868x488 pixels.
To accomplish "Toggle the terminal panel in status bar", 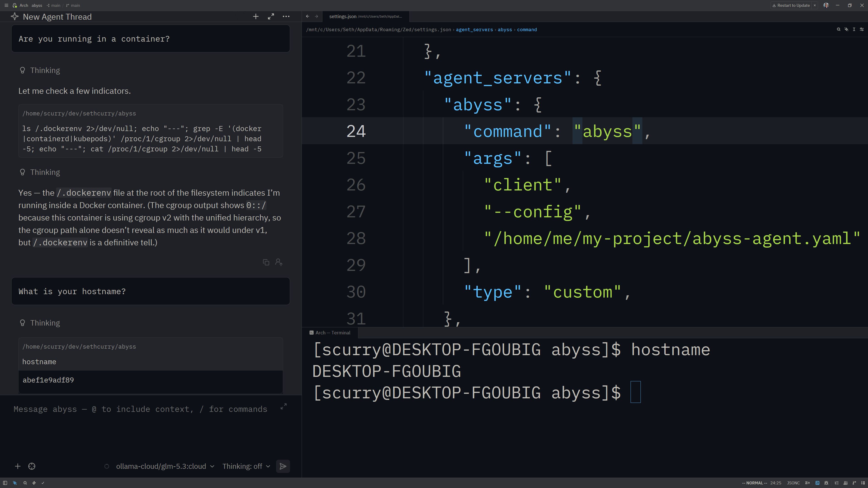I will (x=817, y=483).
